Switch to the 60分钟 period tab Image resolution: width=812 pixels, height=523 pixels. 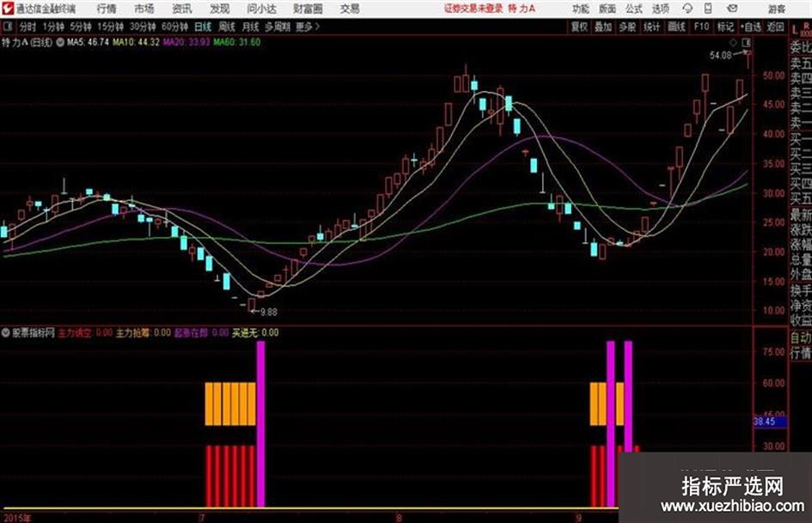[x=174, y=27]
